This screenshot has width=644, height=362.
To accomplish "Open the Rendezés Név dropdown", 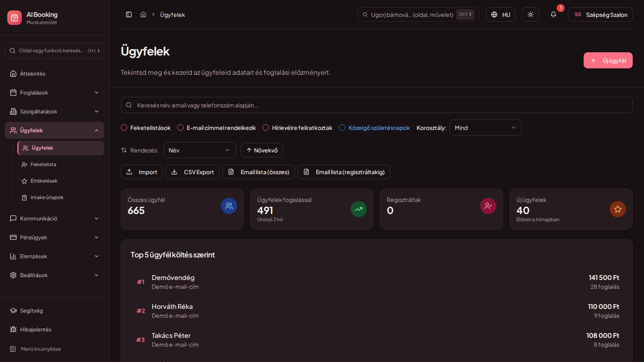I will 199,150.
